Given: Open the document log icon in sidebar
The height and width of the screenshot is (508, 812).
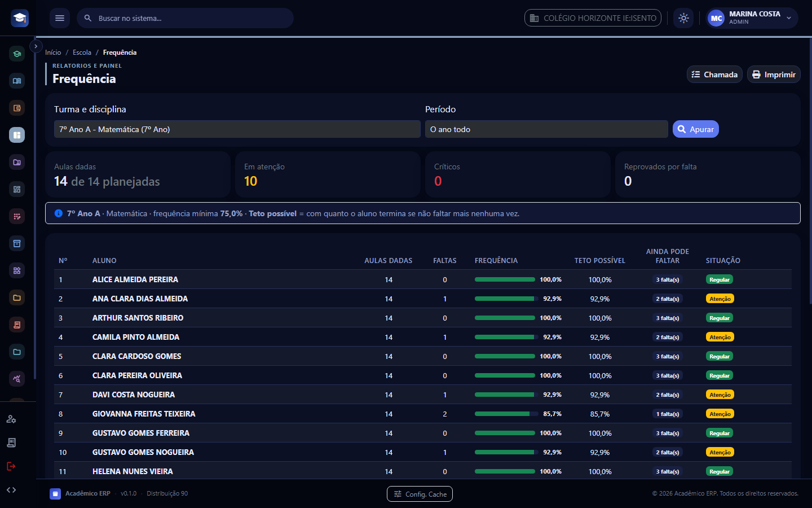Looking at the screenshot, I should pyautogui.click(x=11, y=443).
